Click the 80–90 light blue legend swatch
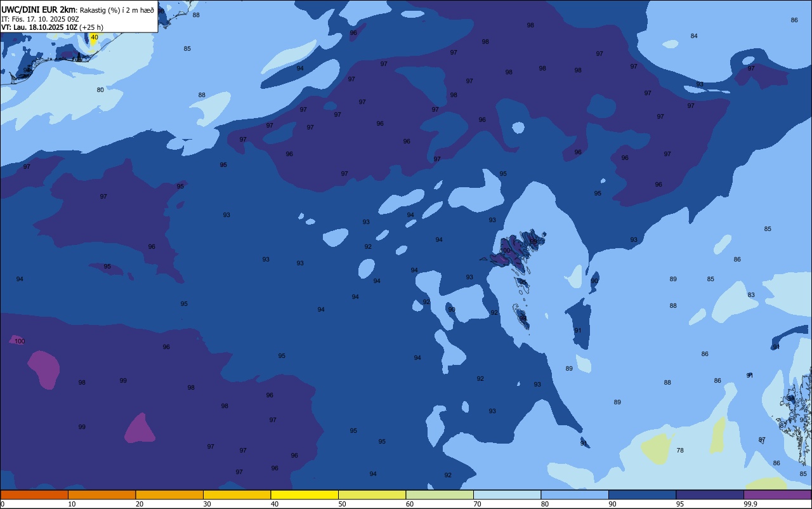 tap(575, 494)
